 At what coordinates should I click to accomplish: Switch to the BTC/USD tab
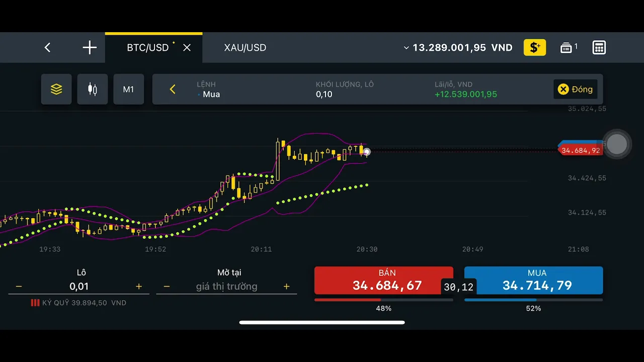[147, 48]
